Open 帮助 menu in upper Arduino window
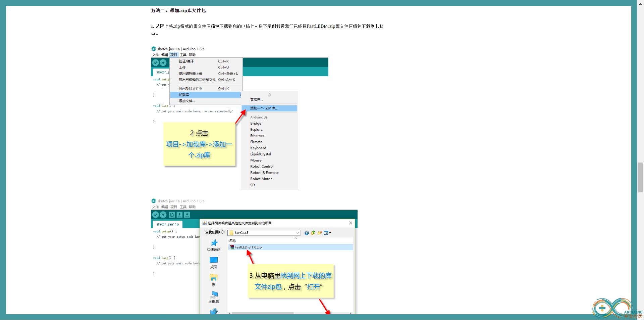The height and width of the screenshot is (320, 644). [192, 55]
